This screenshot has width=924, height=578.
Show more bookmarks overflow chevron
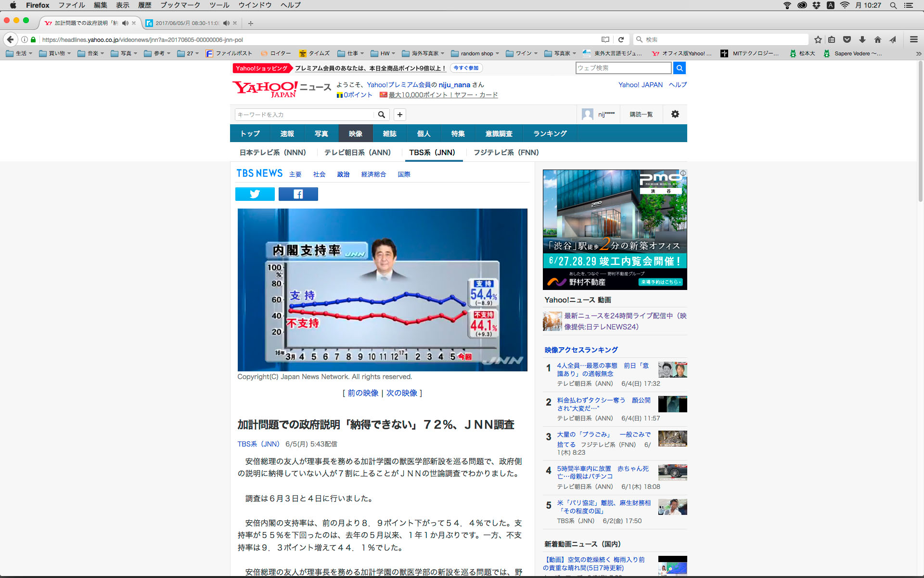click(918, 53)
